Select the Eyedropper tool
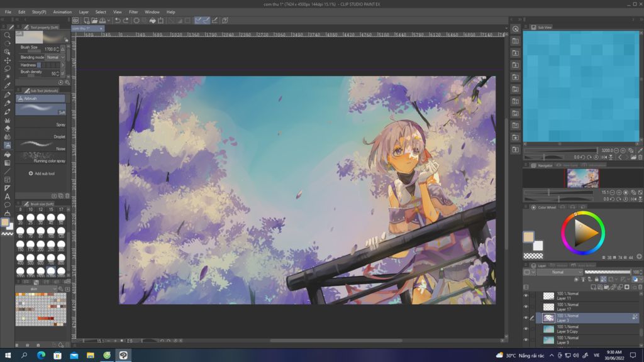Image resolution: width=644 pixels, height=362 pixels. pyautogui.click(x=7, y=85)
